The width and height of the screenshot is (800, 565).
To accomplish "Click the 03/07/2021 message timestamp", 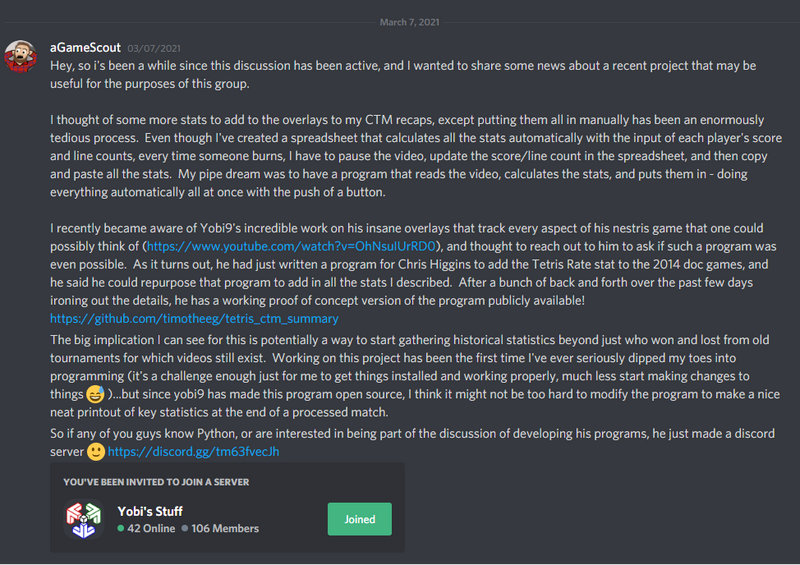I will [x=154, y=48].
